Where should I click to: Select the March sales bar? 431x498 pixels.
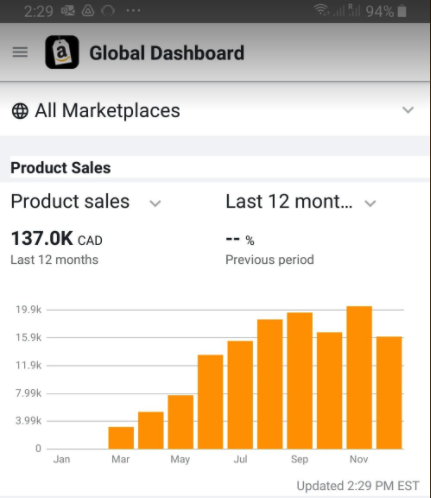[x=121, y=438]
